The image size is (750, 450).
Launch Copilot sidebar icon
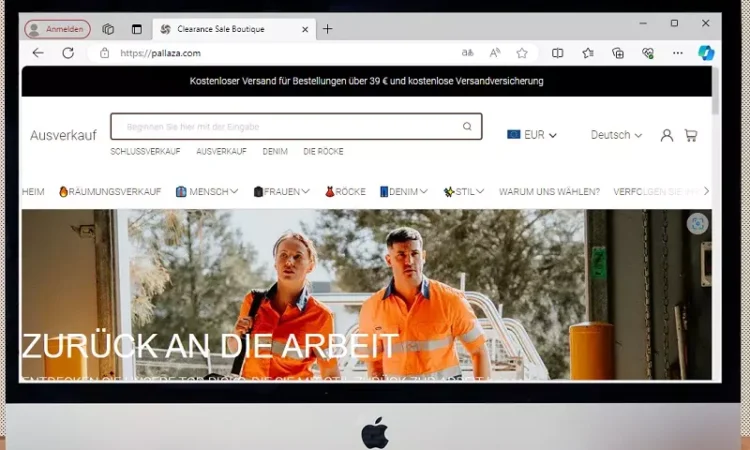[706, 53]
